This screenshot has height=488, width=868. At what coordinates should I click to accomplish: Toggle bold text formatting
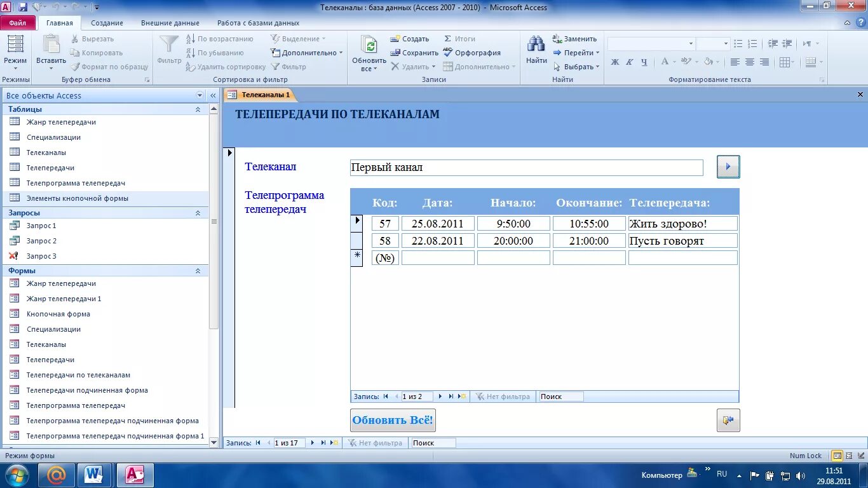[615, 62]
